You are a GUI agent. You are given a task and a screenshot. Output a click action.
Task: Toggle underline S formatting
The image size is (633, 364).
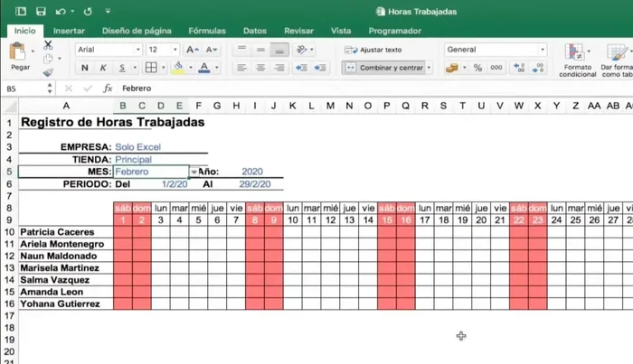click(x=122, y=68)
